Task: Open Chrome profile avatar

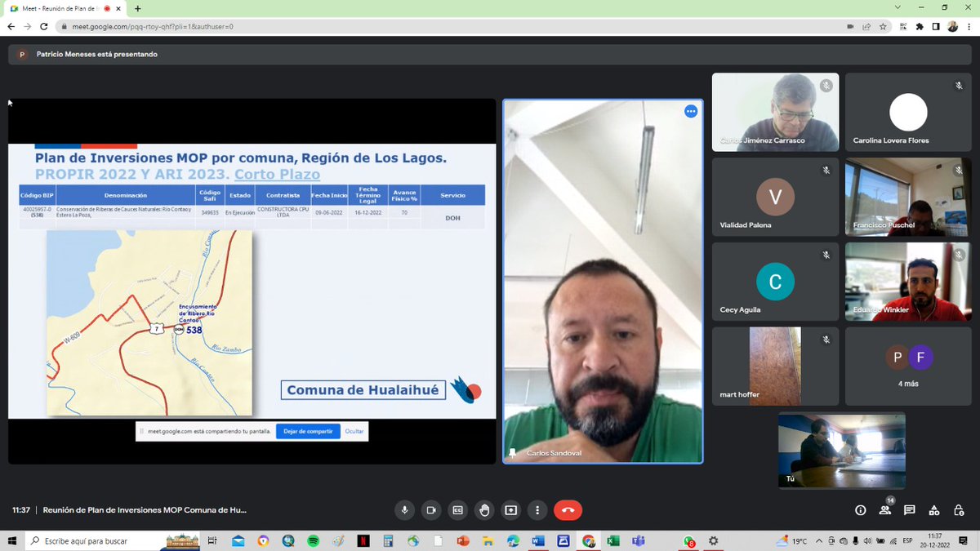Action: pyautogui.click(x=952, y=26)
